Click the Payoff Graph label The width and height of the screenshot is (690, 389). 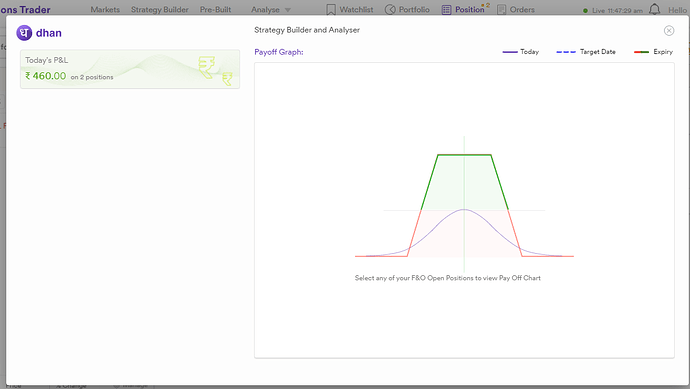coord(279,52)
